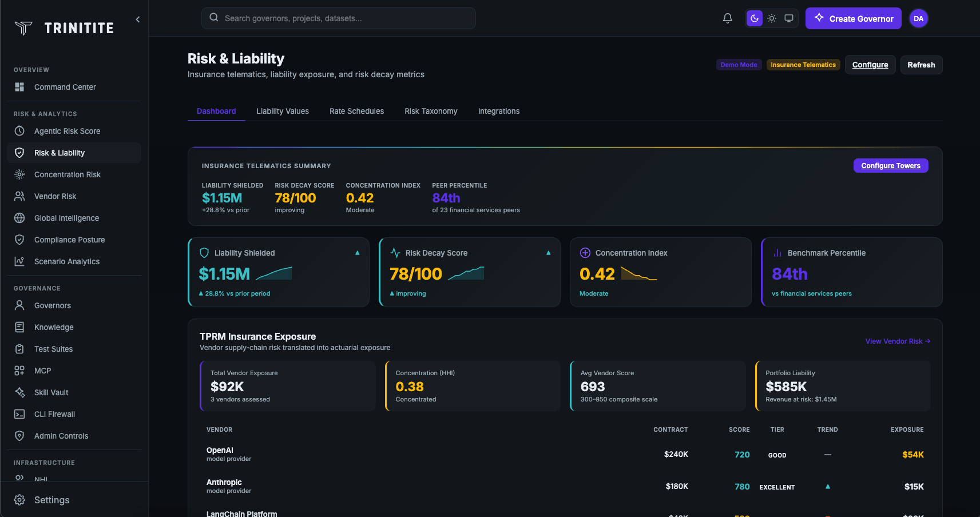
Task: Click the Global Intelligence globe icon
Action: (19, 218)
